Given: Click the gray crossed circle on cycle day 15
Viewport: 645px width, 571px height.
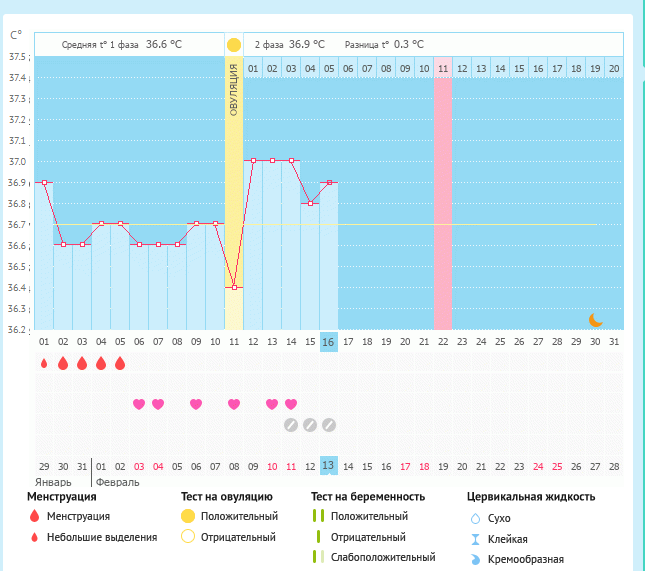Looking at the screenshot, I should point(310,425).
